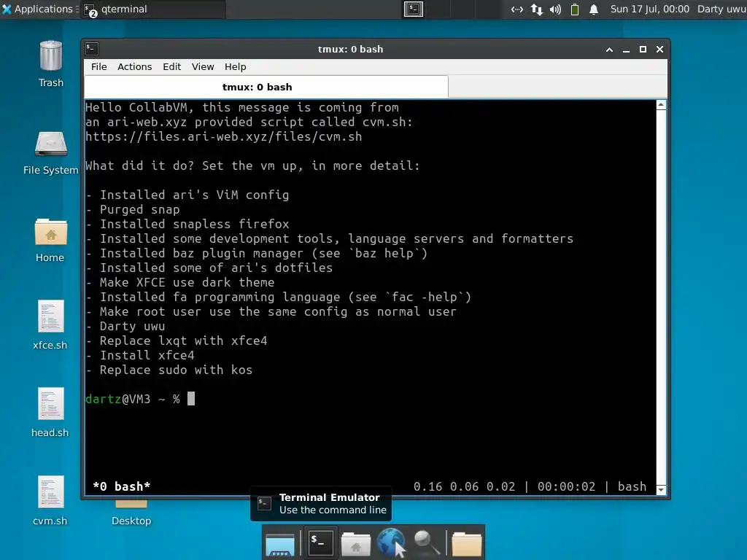Select qterminal taskbar button in panel
747x560 pixels.
tap(152, 9)
